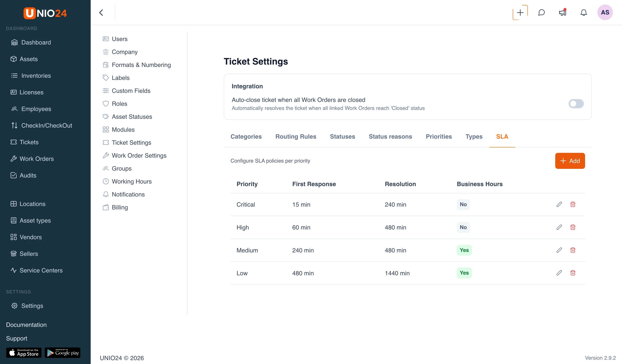Open Licenses in sidebar
Screen dimensions: 622x364
[x=27, y=92]
